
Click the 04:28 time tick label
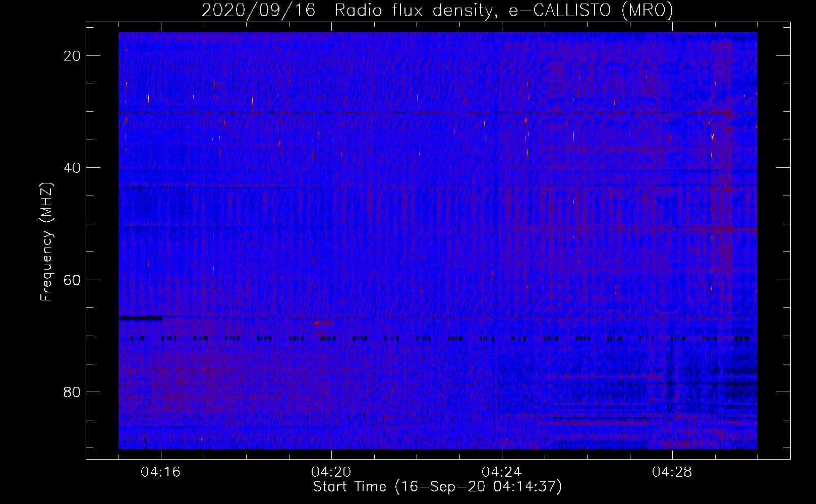672,472
